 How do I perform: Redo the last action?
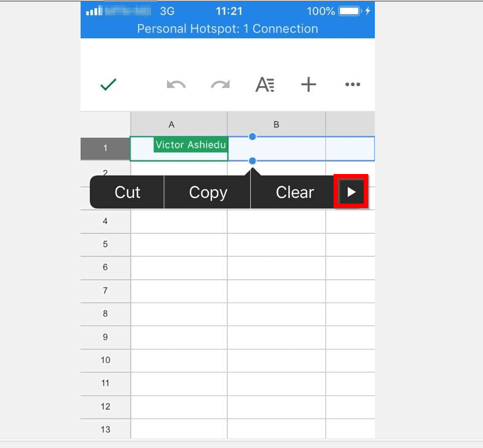pos(220,84)
